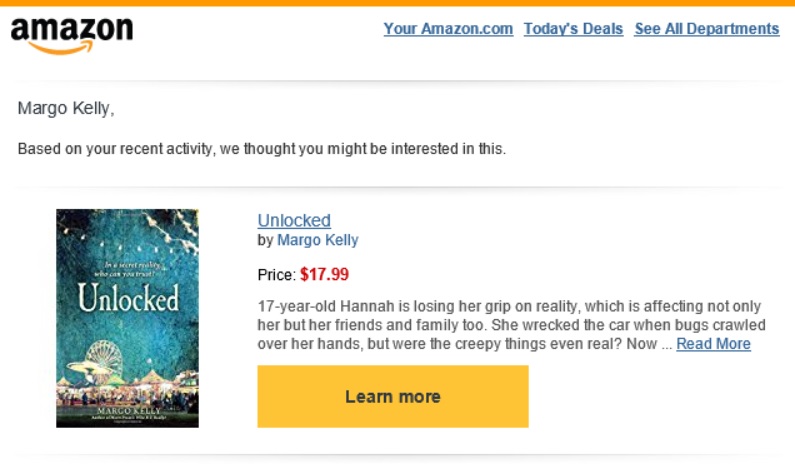
Task: Click the "Price:" label
Action: [276, 275]
